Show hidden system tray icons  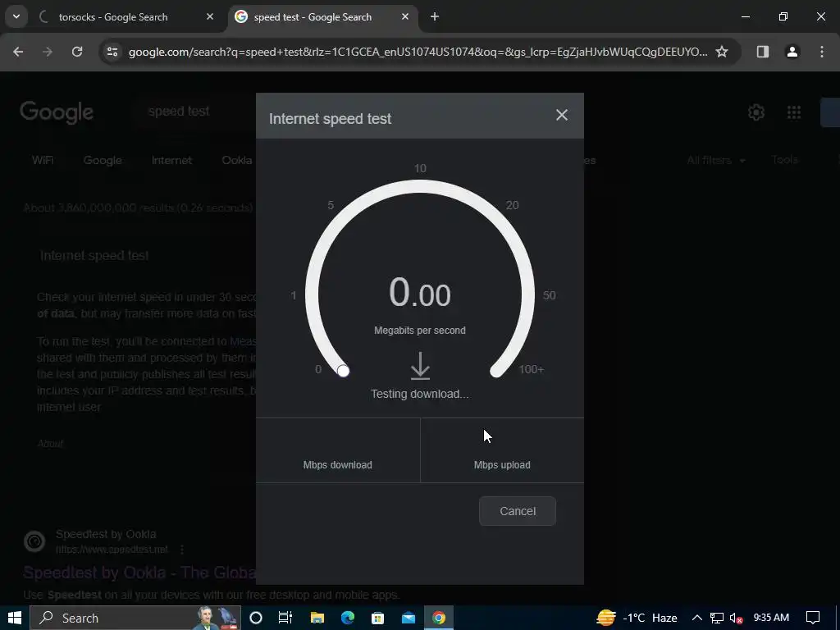[697, 618]
